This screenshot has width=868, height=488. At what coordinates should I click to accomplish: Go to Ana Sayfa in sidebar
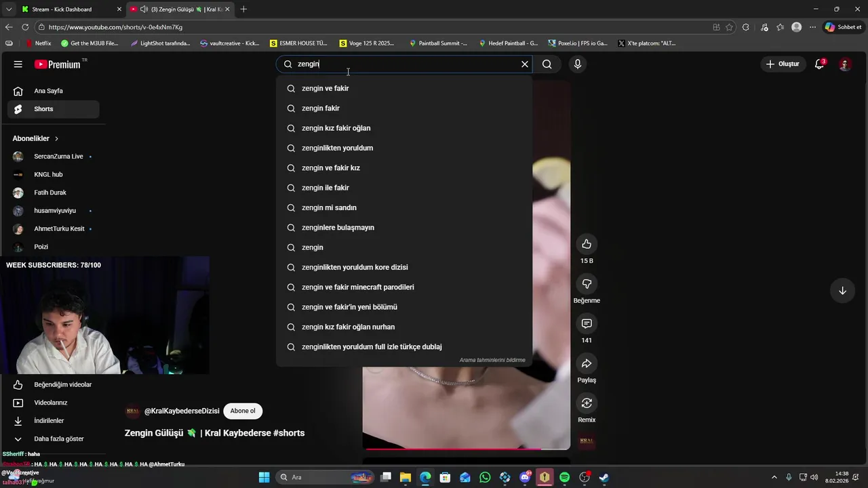[53, 91]
